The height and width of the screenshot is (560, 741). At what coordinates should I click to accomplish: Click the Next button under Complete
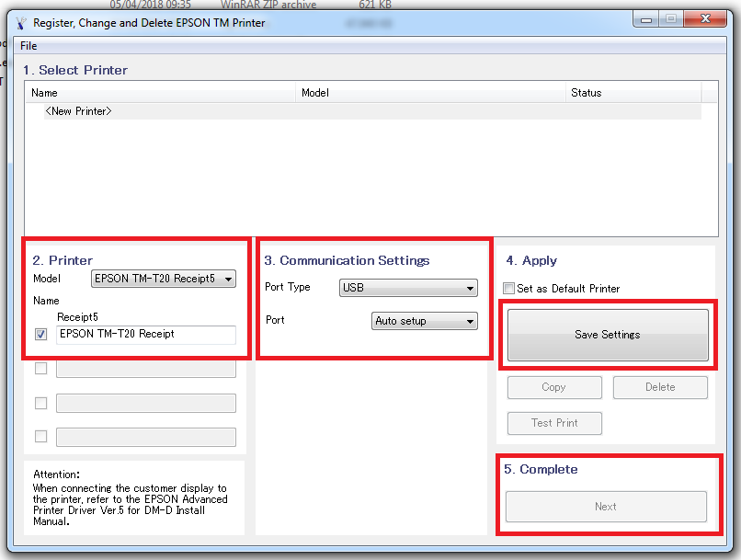click(606, 507)
